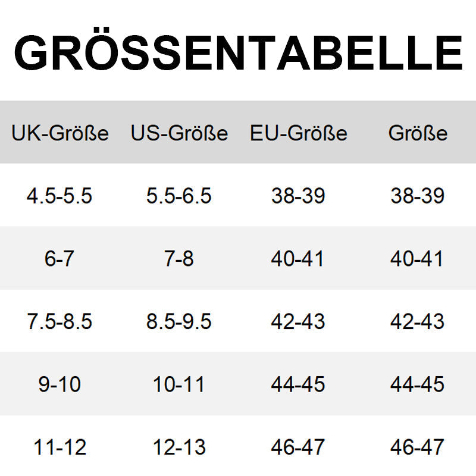Viewport: 476px width, 476px height.
Task: Click the US size 5.5-6.5 cell
Action: [x=179, y=196]
